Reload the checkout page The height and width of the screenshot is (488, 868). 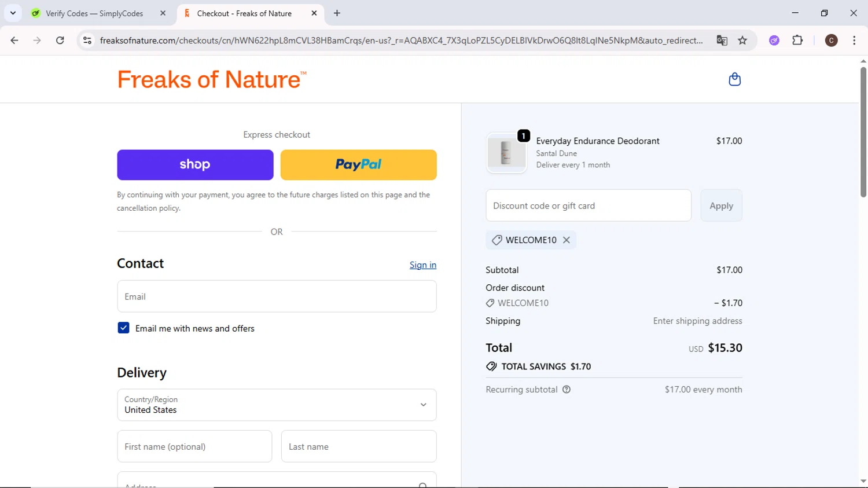tap(60, 41)
